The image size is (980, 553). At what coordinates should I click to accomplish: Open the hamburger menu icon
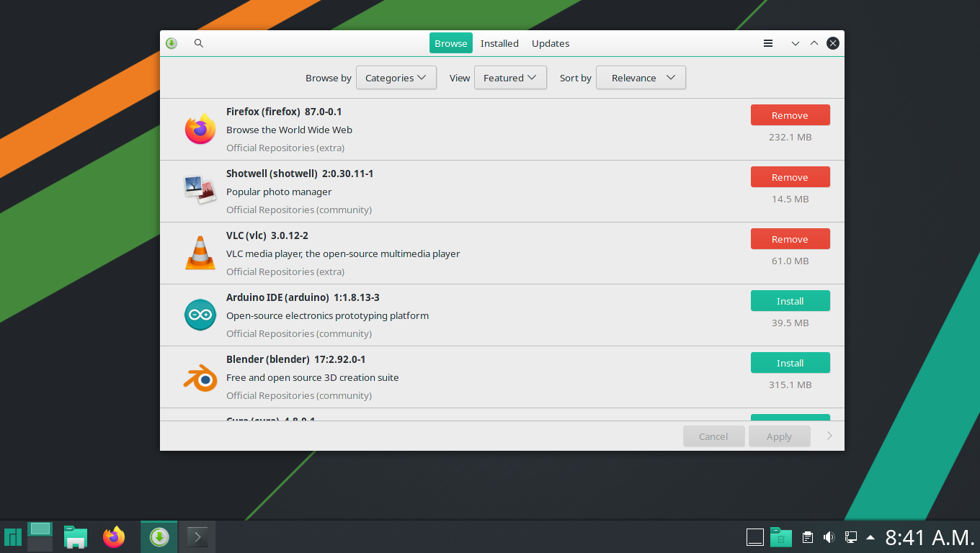point(768,43)
